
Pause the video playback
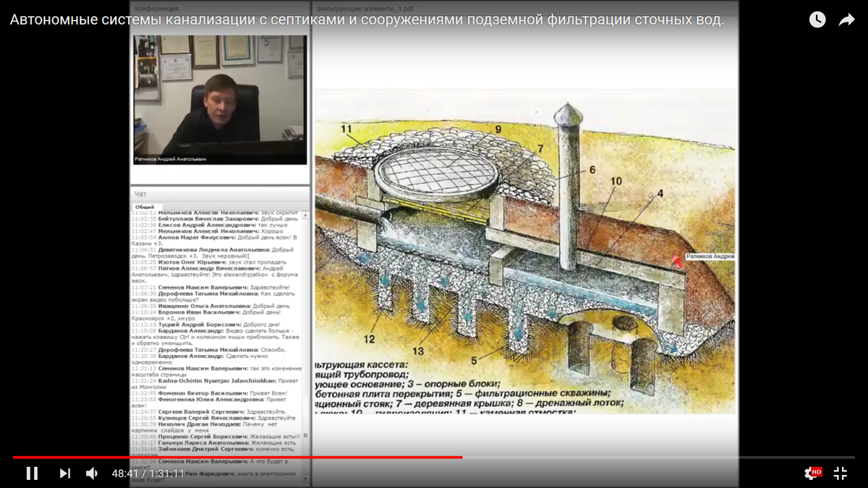pos(32,474)
